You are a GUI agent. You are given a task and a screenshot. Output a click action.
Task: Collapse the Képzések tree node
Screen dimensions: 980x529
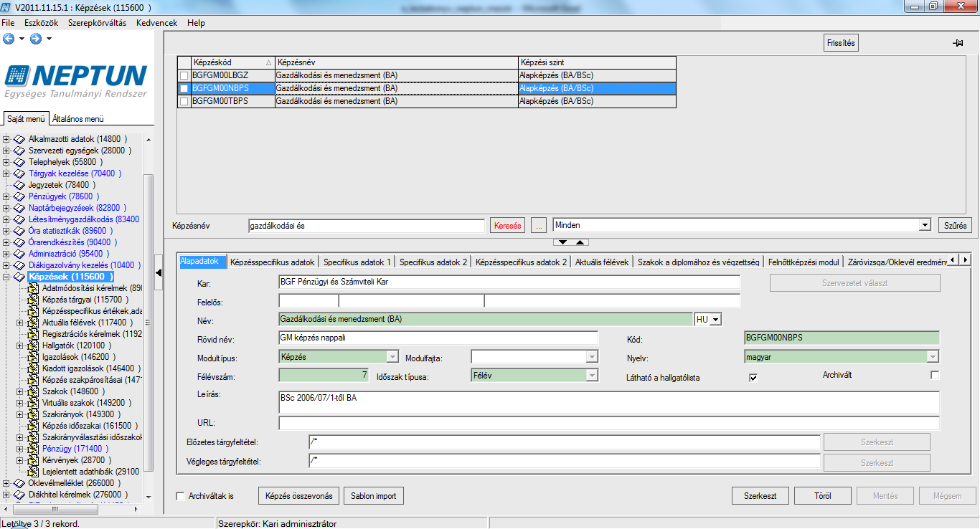point(6,277)
